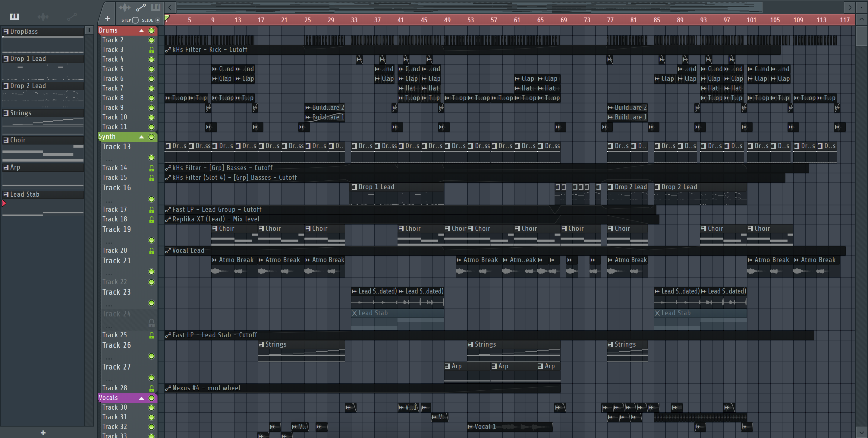
Task: Mute Track 22 with its green LED
Action: [152, 282]
